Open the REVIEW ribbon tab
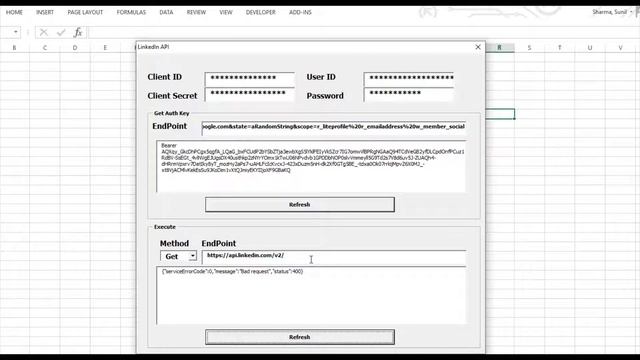 [196, 12]
